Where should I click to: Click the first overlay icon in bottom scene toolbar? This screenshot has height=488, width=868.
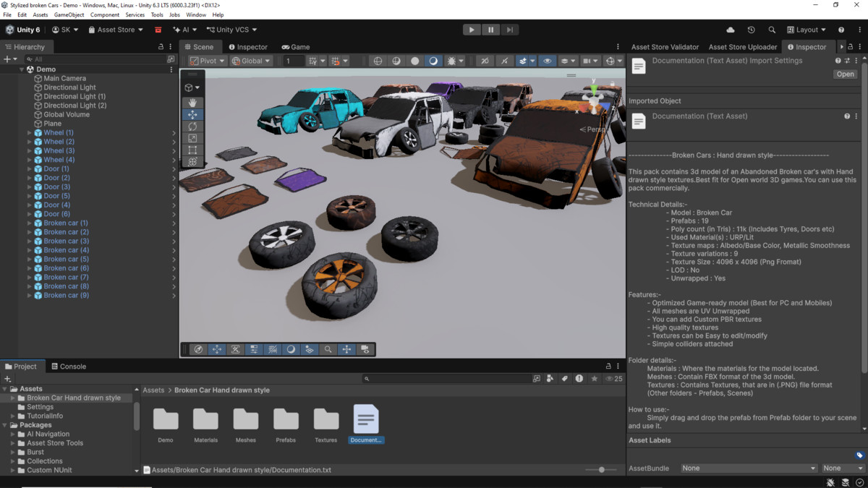click(198, 349)
